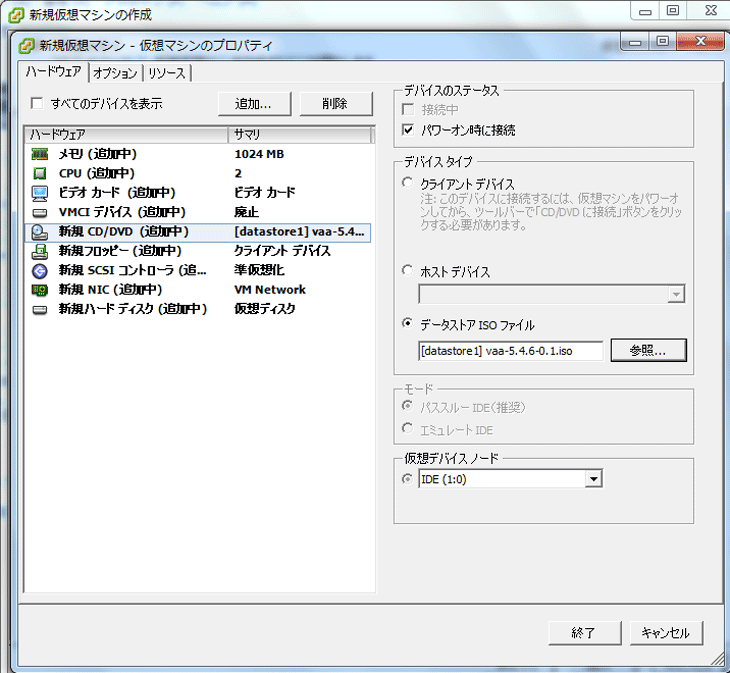Click the SCSI コントローラ icon
Viewport: 730px width, 673px height.
coord(40,270)
